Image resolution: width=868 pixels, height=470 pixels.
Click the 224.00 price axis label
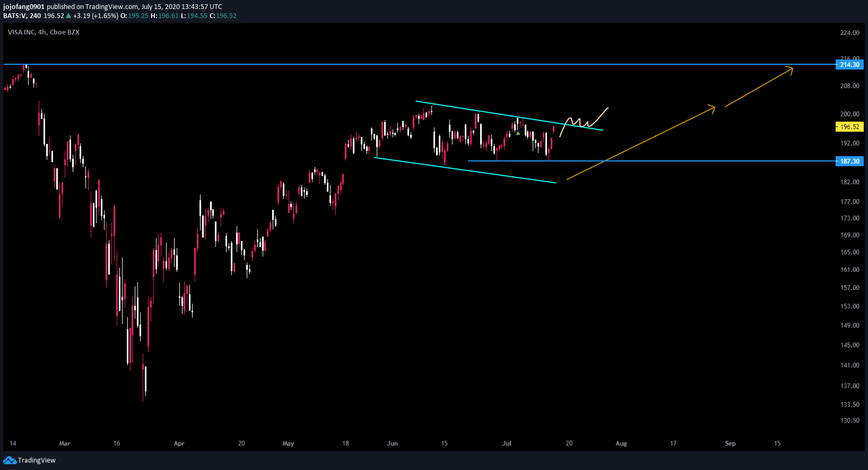[849, 33]
